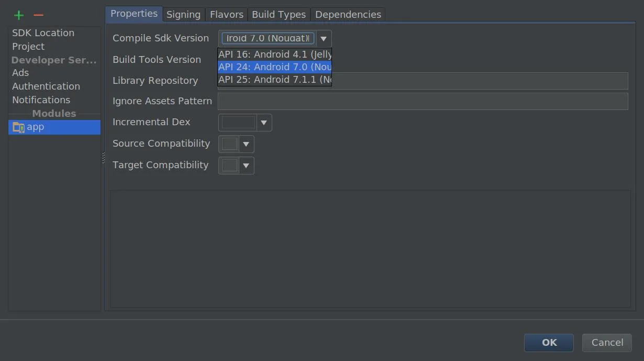Screen dimensions: 644x361
Task: Click the panel splitter drag handle
Action: coord(103,158)
